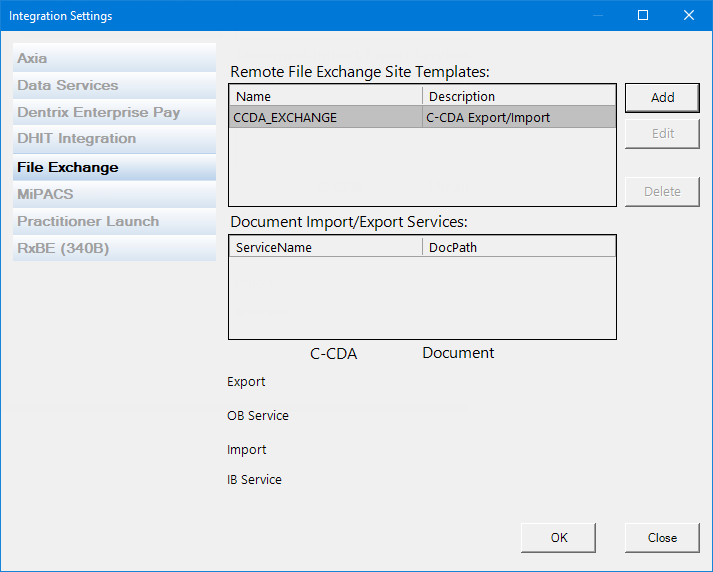This screenshot has width=713, height=572.
Task: Click the Close button at bottom
Action: coord(662,538)
